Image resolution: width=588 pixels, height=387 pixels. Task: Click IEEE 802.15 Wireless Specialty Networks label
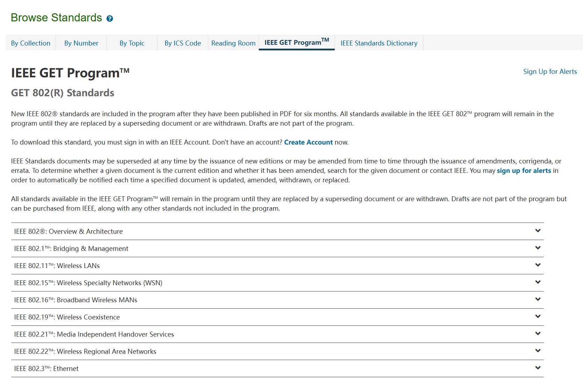(x=88, y=283)
